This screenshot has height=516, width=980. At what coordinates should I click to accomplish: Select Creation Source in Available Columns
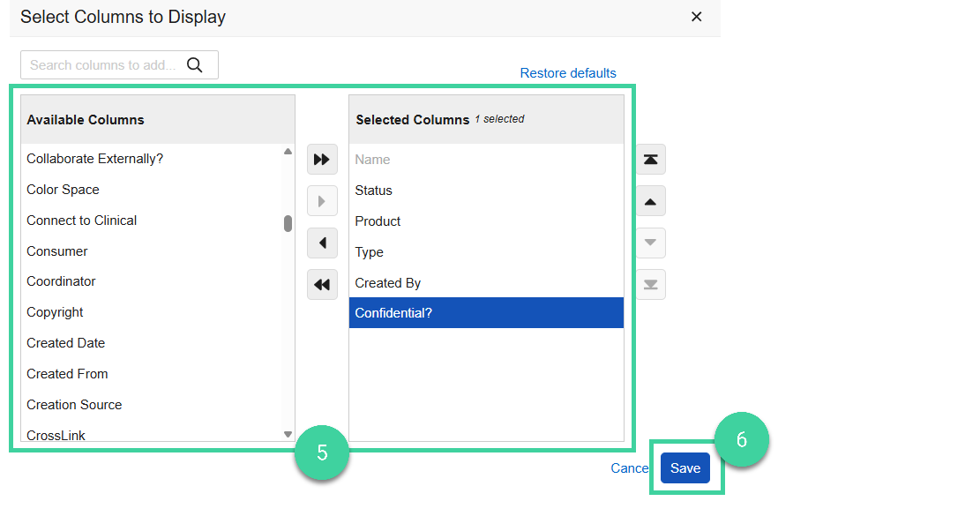click(x=152, y=405)
